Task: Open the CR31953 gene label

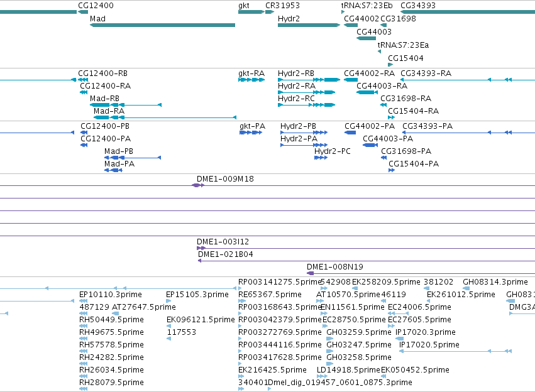Action: [282, 6]
